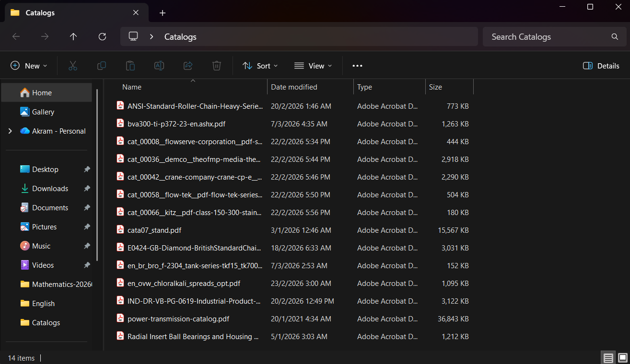Click the This PC monitor icon in address bar

[133, 36]
